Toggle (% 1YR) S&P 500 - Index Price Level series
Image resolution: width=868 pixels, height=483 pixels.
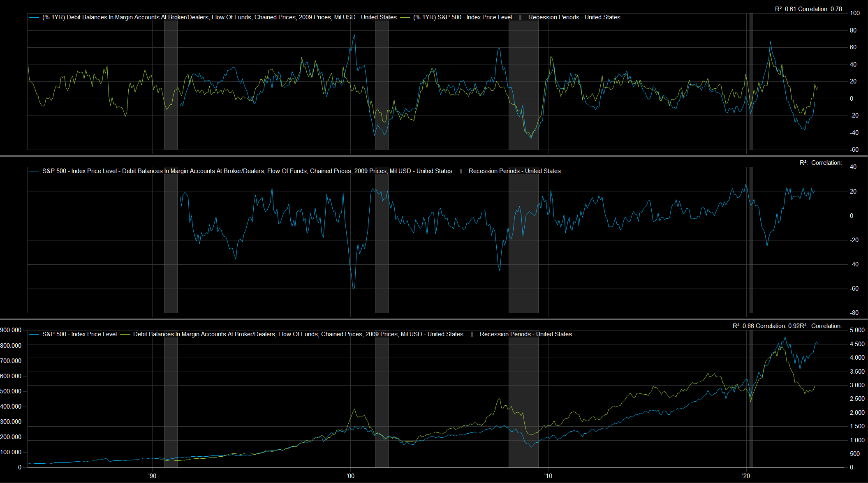[x=463, y=17]
